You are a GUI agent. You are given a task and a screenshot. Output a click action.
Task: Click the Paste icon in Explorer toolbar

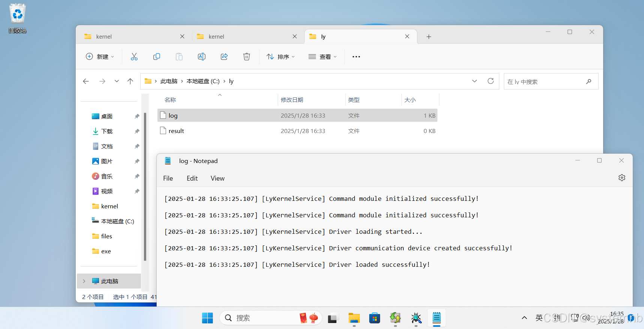tap(179, 57)
